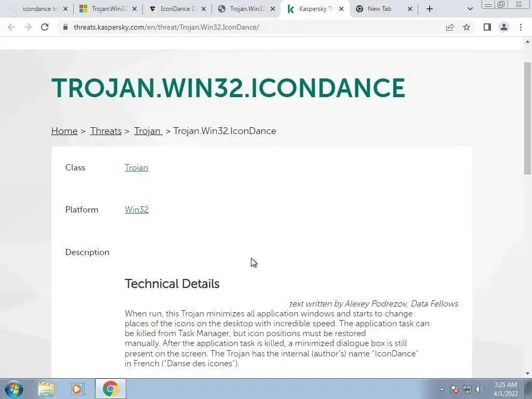532x399 pixels.
Task: Click the page scrollbar thumb
Action: click(x=528, y=118)
